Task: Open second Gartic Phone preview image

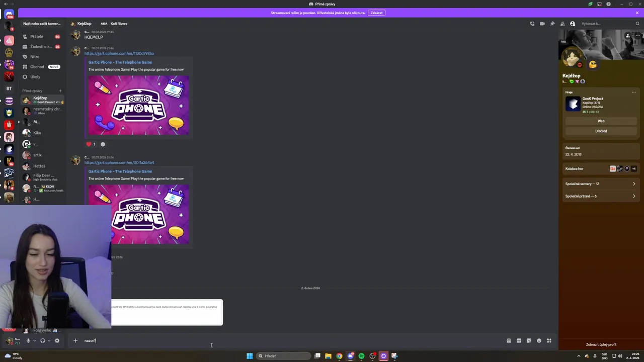Action: pos(139,214)
